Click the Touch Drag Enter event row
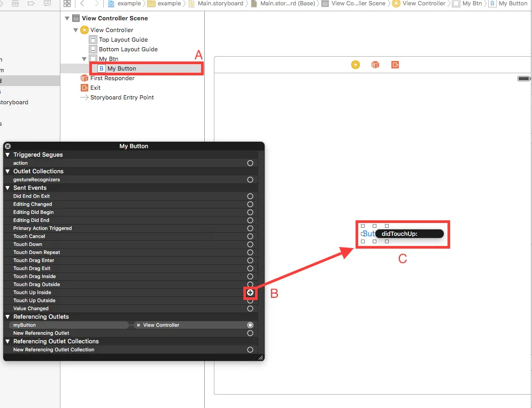 click(x=130, y=260)
